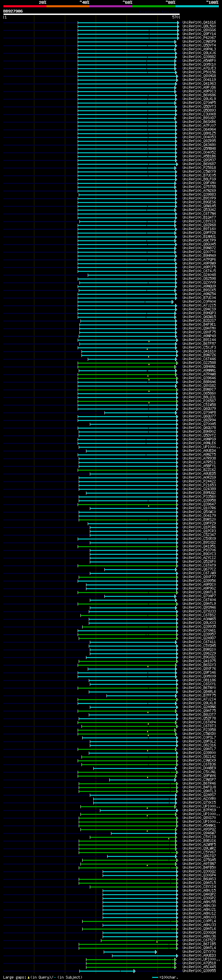Click label UniRef100_Q5DVT4

[x=199, y=45]
